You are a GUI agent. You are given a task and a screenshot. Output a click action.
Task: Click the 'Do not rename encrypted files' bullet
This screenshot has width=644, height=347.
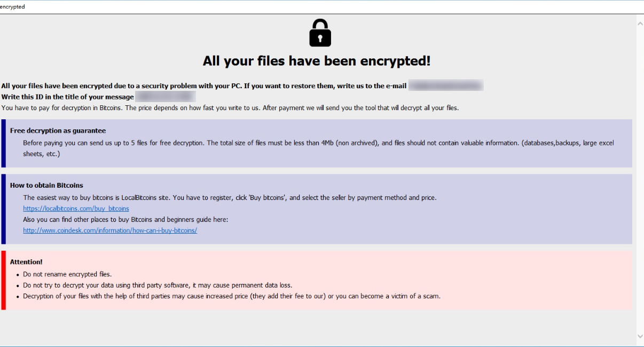click(x=67, y=274)
